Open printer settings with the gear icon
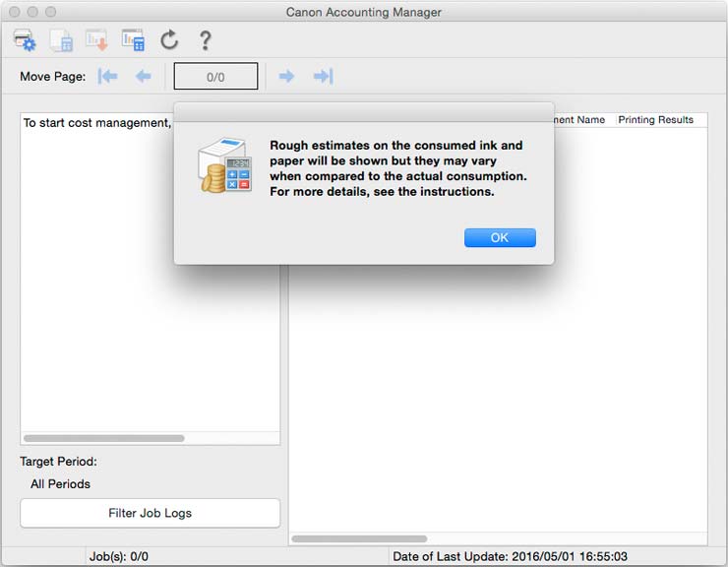Image resolution: width=728 pixels, height=567 pixels. 25,40
